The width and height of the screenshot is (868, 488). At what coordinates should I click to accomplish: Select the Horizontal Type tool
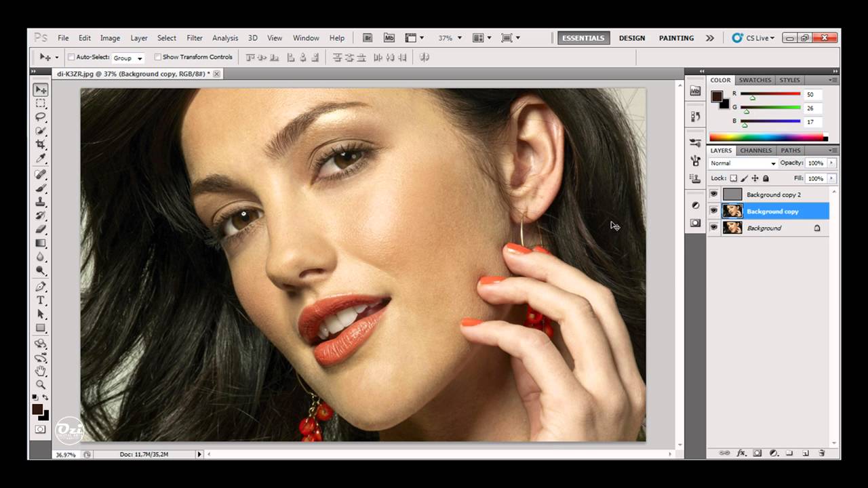coord(41,300)
